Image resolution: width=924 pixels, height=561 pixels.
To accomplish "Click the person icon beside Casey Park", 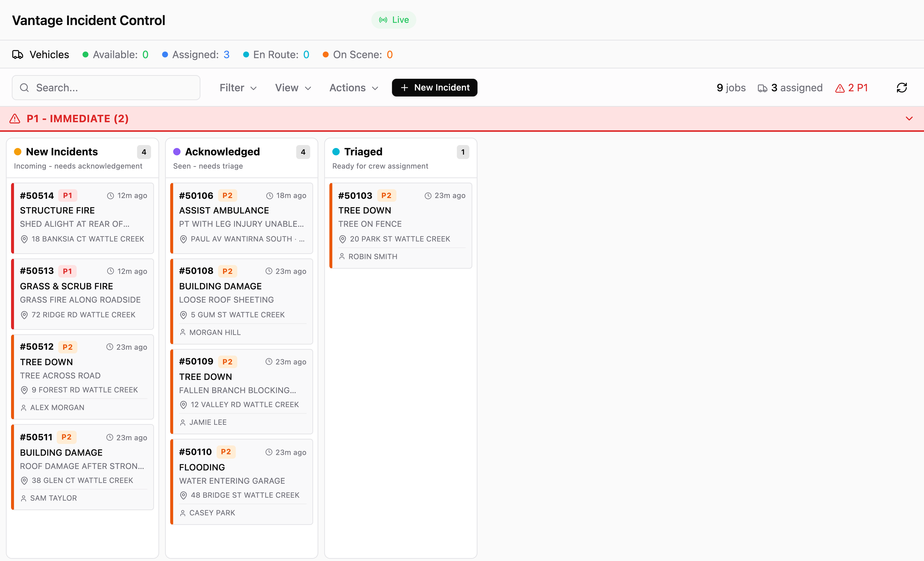I will (183, 513).
